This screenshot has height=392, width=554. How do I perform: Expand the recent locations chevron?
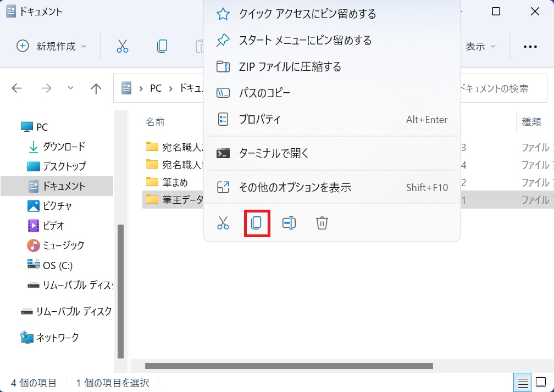(x=71, y=88)
